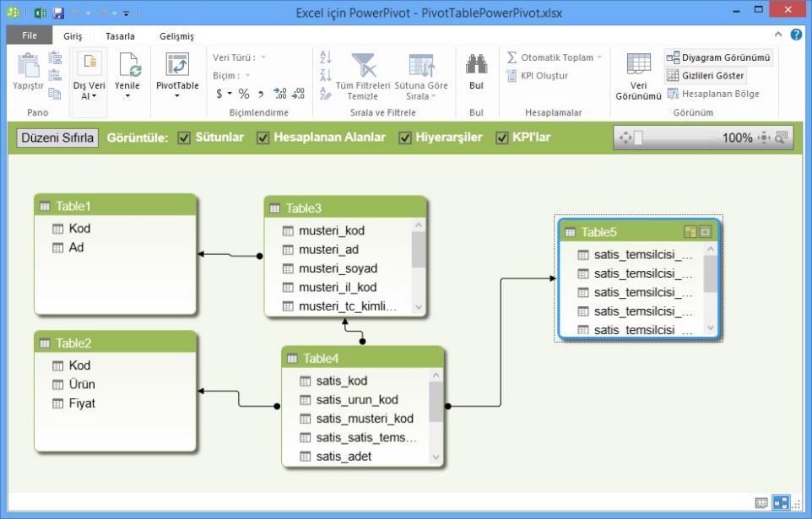Screen dimensions: 812x519
Task: Click the KPI Oluştur icon
Action: point(512,76)
